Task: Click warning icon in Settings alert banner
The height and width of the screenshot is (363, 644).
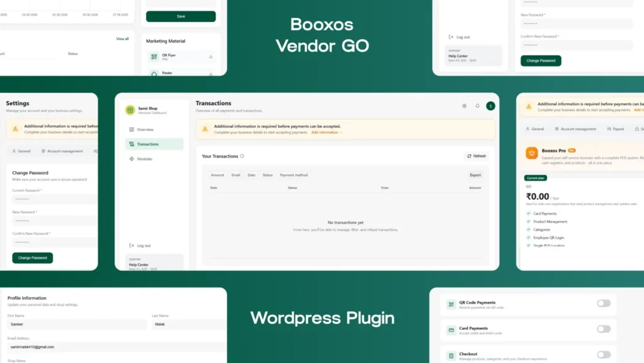Action: point(15,129)
